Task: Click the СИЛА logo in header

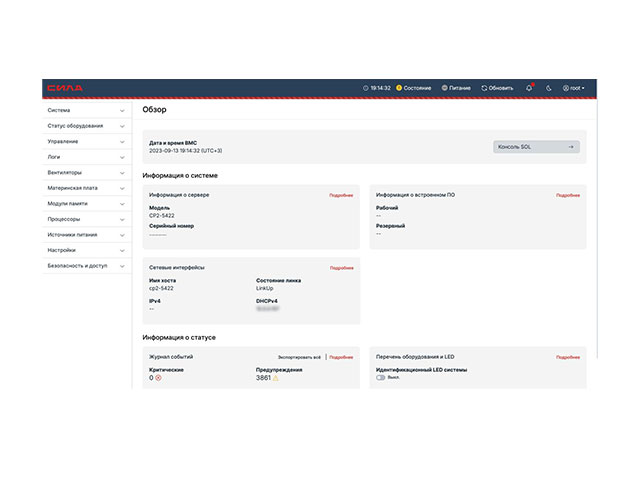Action: pyautogui.click(x=64, y=88)
